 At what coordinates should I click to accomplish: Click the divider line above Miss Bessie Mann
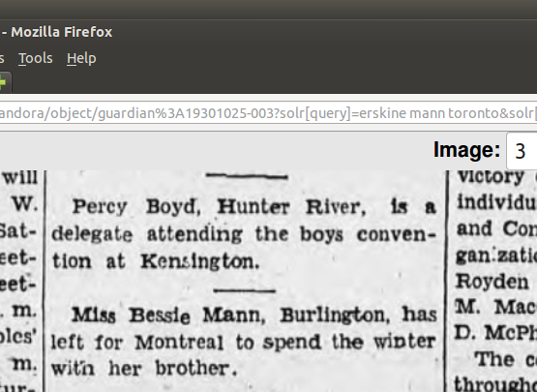[245, 291]
